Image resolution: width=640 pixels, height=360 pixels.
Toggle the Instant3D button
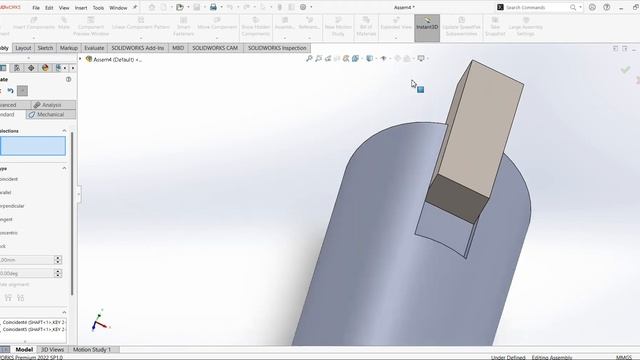427,28
